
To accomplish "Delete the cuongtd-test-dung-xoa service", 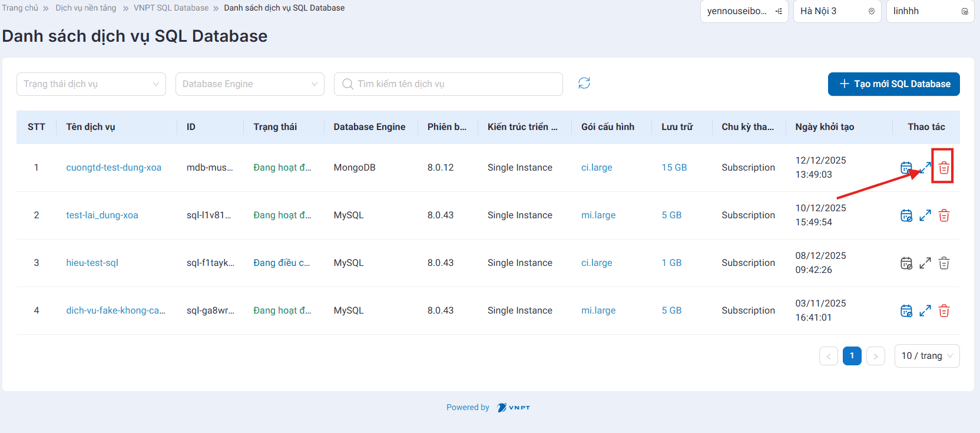I will [x=943, y=168].
